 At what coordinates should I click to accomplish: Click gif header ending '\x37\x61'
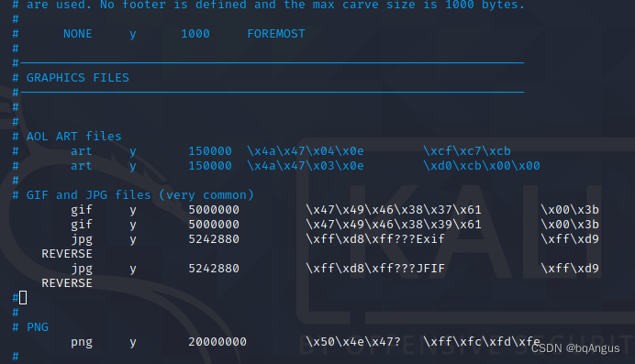point(394,210)
